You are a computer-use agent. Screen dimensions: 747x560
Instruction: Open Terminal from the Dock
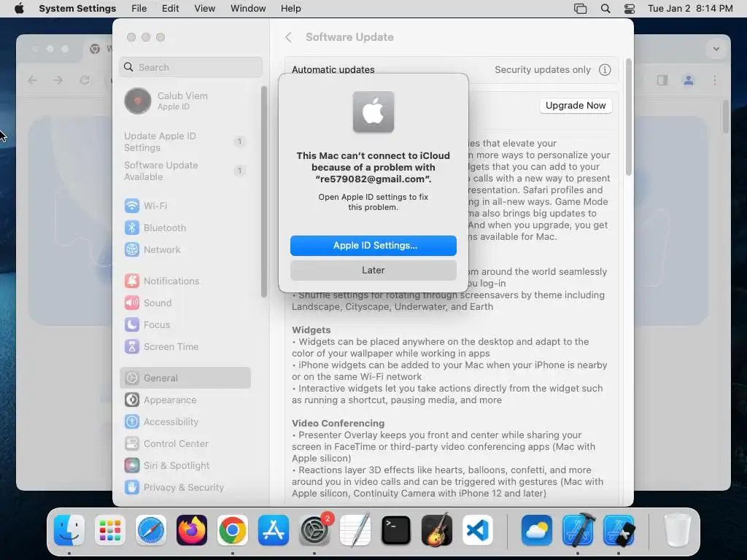396,530
